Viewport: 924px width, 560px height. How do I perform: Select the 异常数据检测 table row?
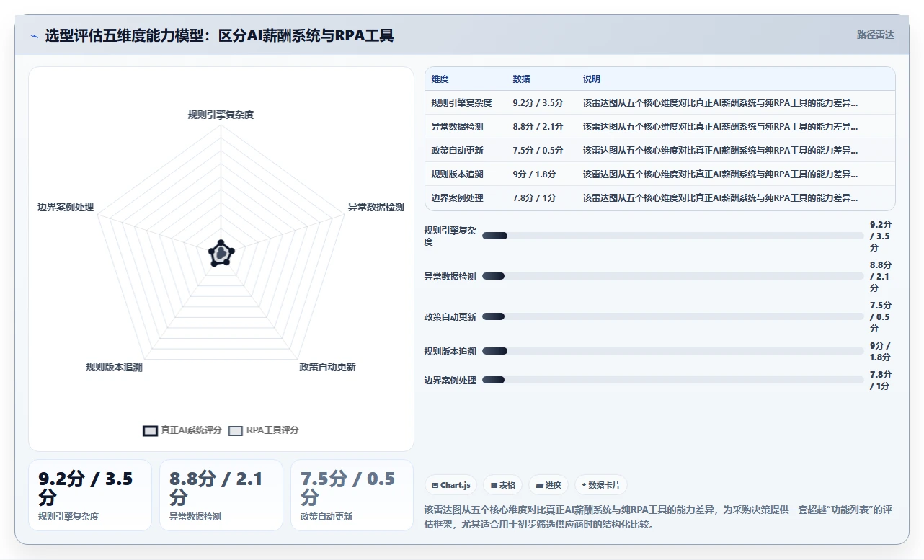click(659, 127)
